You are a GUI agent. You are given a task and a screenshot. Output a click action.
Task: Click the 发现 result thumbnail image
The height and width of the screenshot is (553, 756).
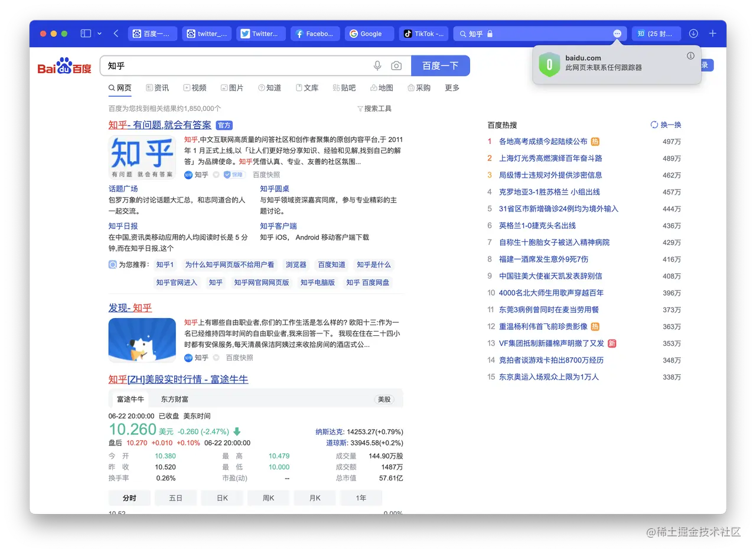click(x=142, y=340)
